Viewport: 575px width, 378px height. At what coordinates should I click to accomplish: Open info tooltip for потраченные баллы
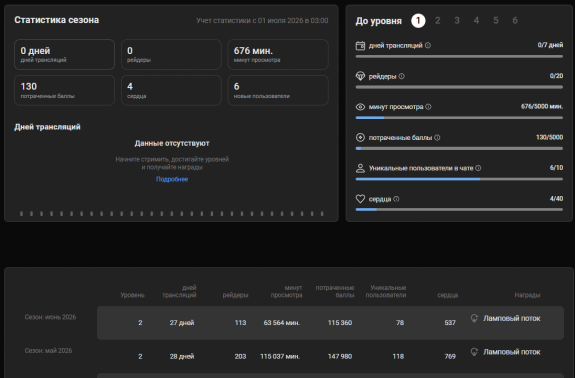click(x=437, y=137)
